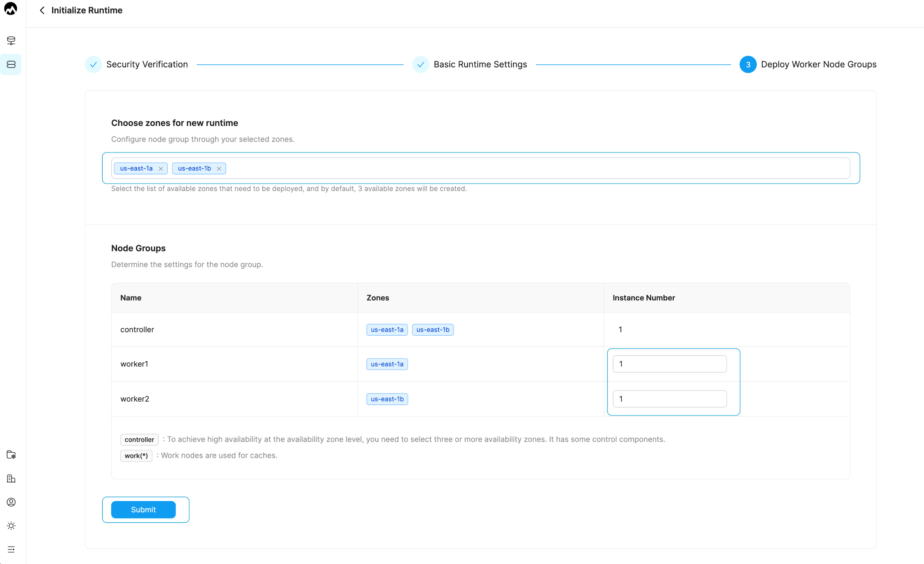Remove the us-east-1b zone tag
The image size is (924, 564).
point(219,169)
